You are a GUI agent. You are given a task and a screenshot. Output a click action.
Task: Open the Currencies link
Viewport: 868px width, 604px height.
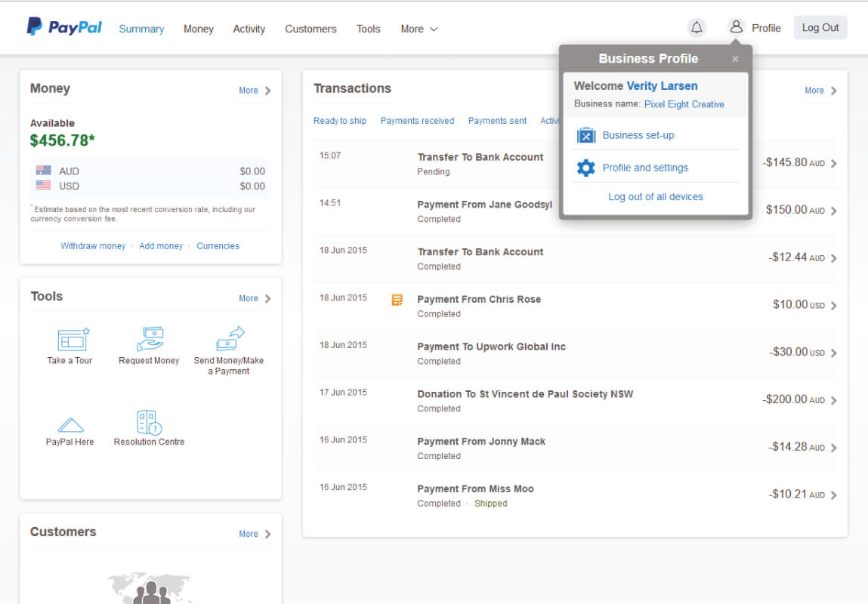[218, 245]
